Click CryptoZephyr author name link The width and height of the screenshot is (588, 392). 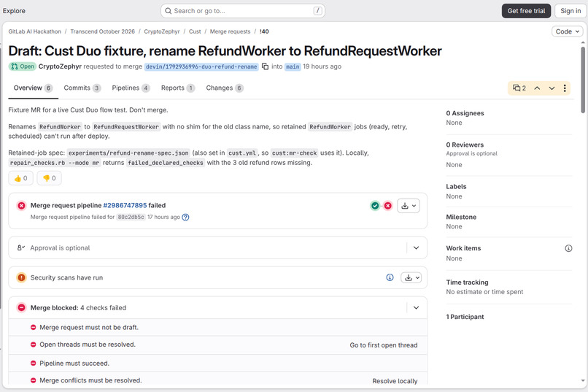click(x=60, y=66)
